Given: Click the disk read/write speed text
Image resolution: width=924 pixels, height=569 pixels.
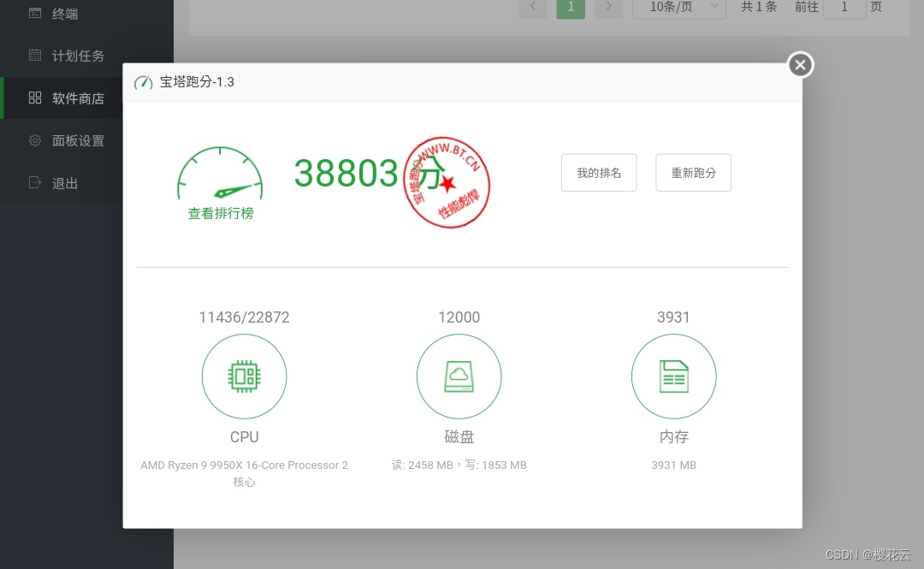Looking at the screenshot, I should 459,465.
